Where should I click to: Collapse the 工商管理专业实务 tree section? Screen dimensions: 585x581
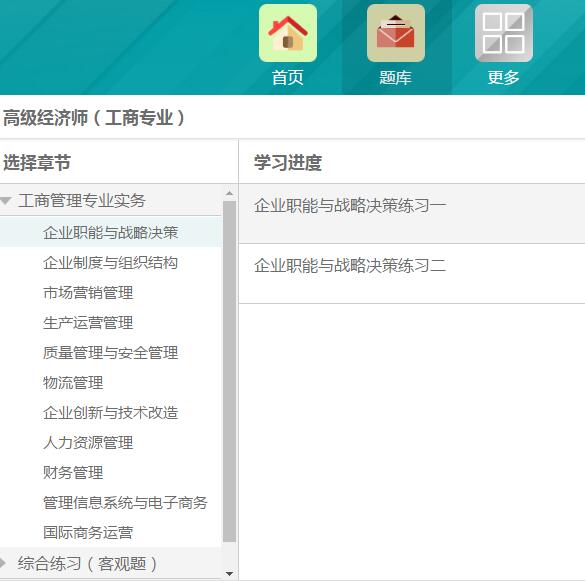tap(6, 201)
